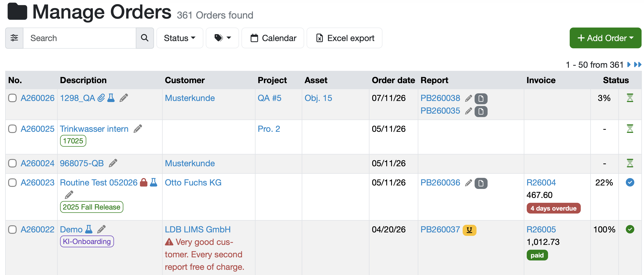Image resolution: width=644 pixels, height=275 pixels.
Task: Click the pencil icon next to PB260035
Action: [x=469, y=111]
